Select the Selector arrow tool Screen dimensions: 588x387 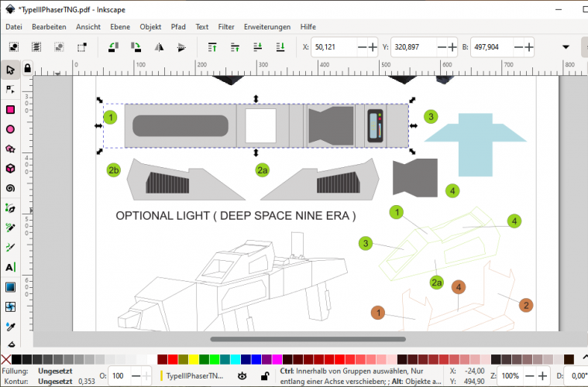point(11,70)
